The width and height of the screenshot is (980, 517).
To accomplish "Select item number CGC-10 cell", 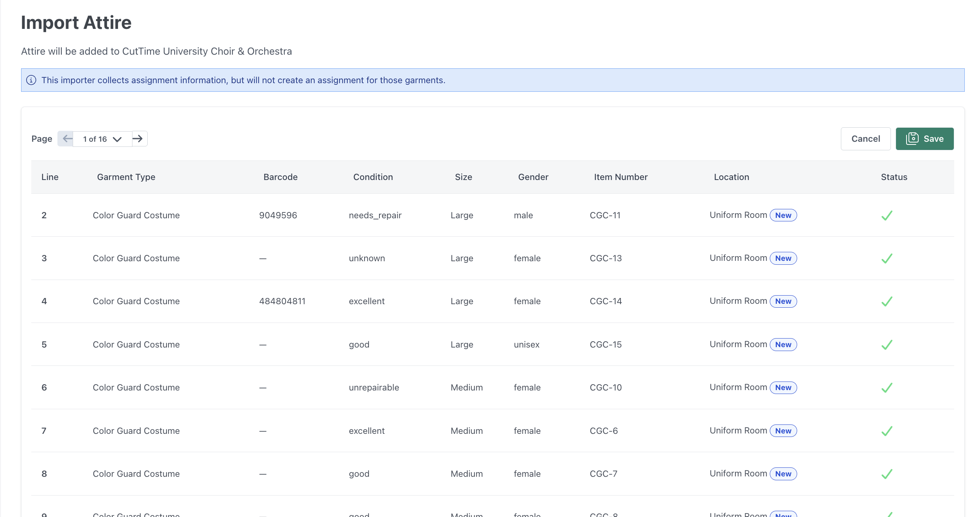I will [605, 388].
